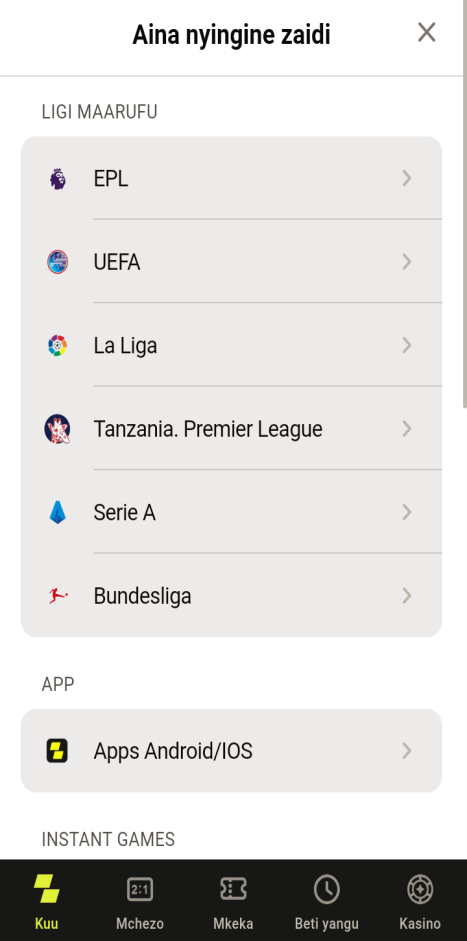Expand the EPL row chevron

pyautogui.click(x=407, y=178)
